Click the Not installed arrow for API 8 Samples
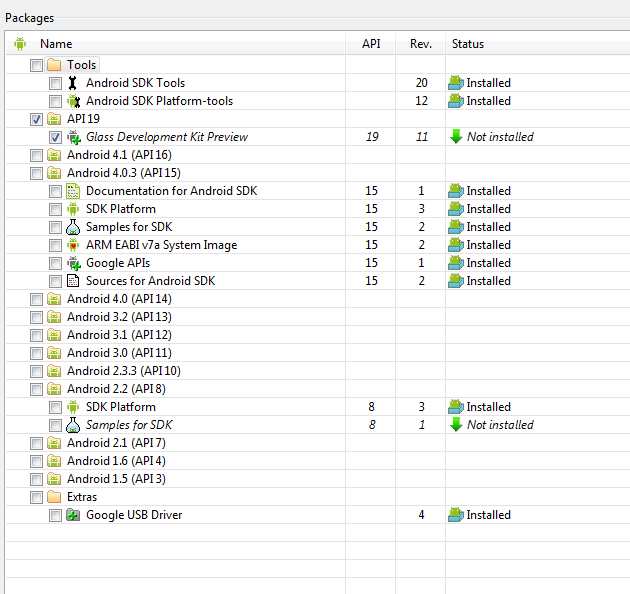The width and height of the screenshot is (630, 594). point(456,425)
